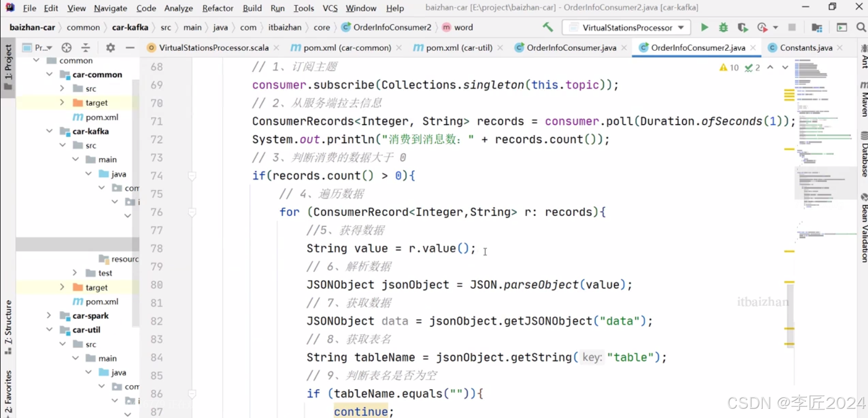Jump to previous highlighted error arrow

770,68
